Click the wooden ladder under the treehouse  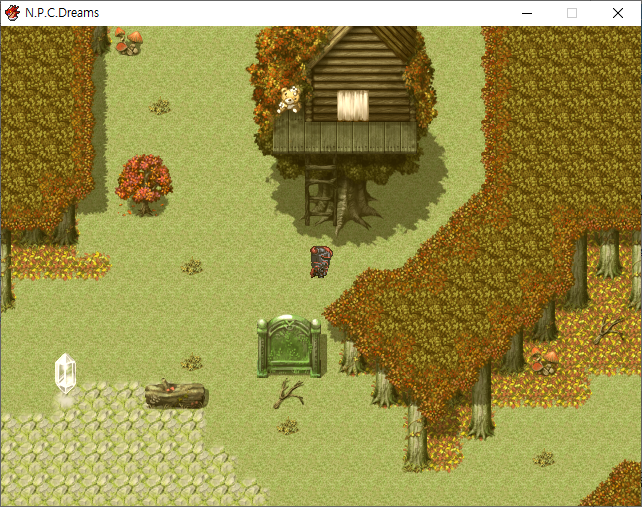click(x=321, y=191)
